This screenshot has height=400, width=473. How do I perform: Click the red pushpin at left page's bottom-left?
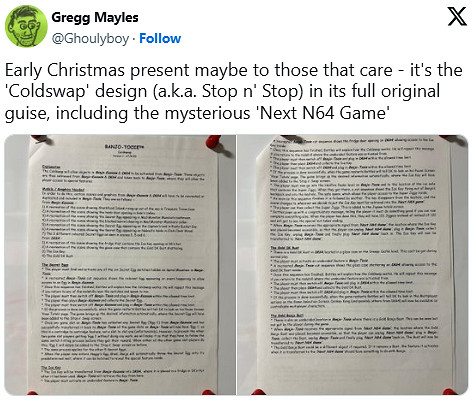coord(31,393)
